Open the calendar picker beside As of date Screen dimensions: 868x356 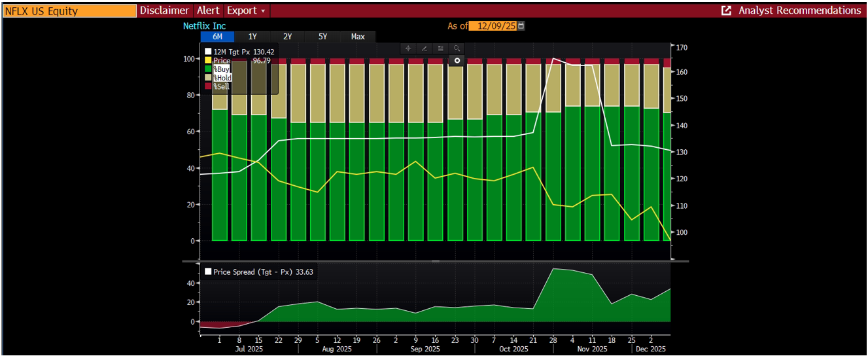521,26
